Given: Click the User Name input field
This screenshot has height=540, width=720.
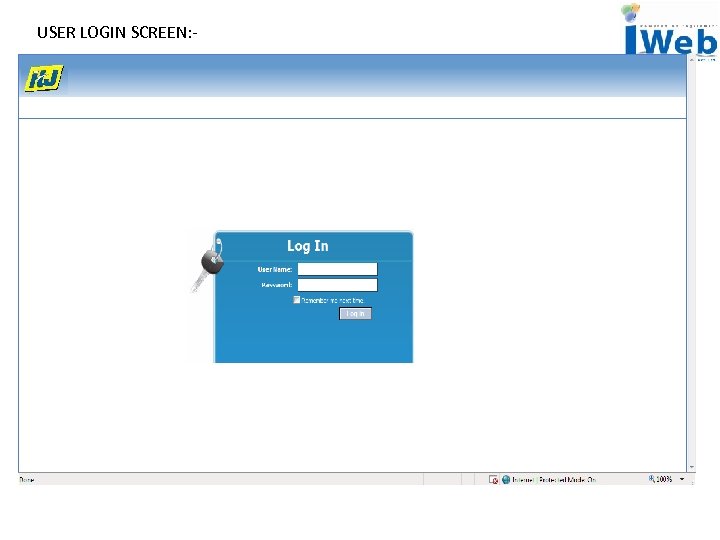Looking at the screenshot, I should point(338,269).
